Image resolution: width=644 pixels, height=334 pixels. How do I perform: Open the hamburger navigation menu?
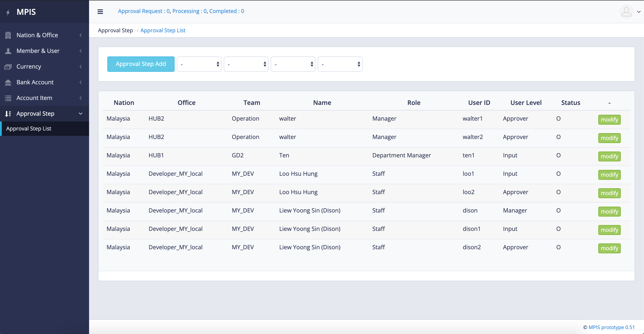(100, 11)
